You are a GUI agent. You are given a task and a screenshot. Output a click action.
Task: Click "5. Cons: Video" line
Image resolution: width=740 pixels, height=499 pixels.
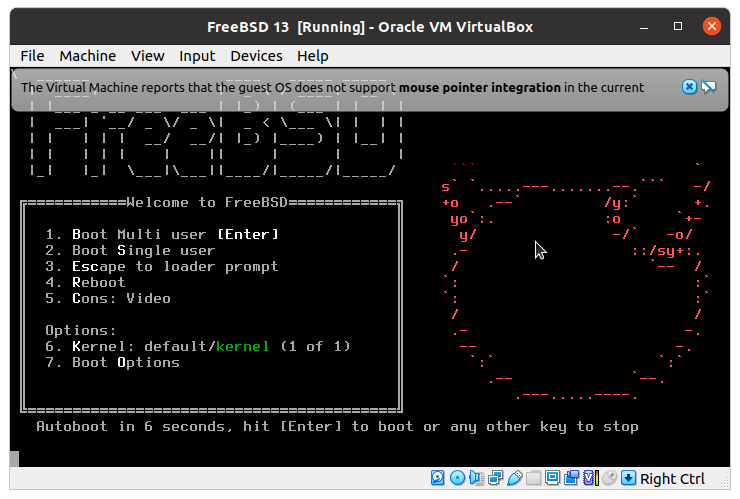[108, 298]
